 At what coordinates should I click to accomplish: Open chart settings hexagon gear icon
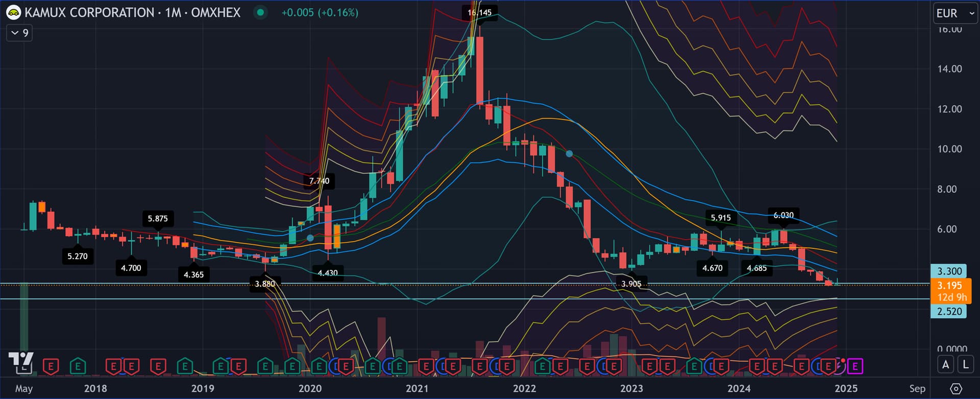click(x=956, y=389)
